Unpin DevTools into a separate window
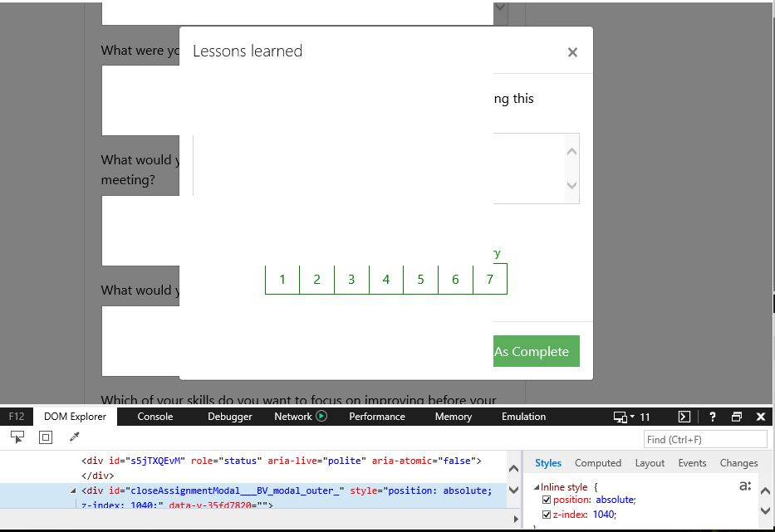 (735, 417)
